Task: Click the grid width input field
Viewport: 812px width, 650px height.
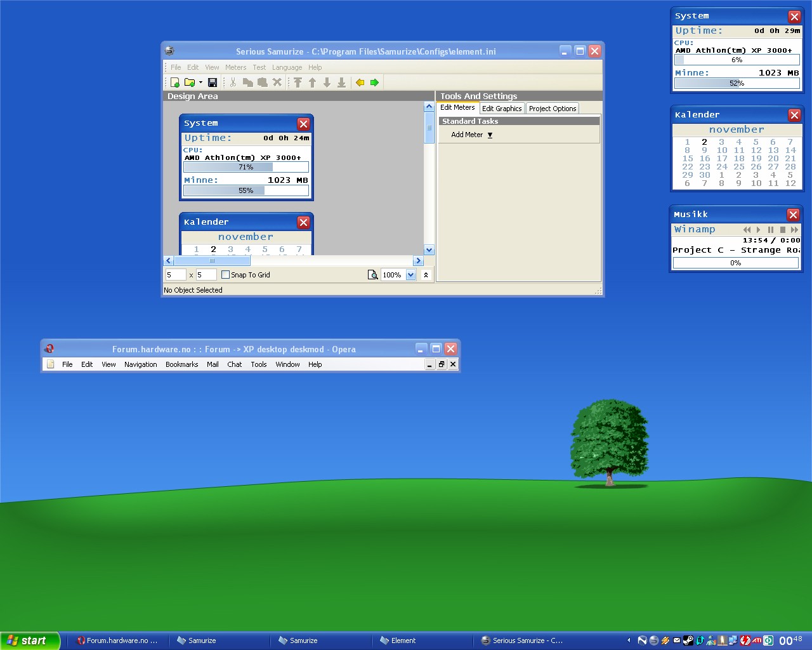Action: (x=175, y=275)
